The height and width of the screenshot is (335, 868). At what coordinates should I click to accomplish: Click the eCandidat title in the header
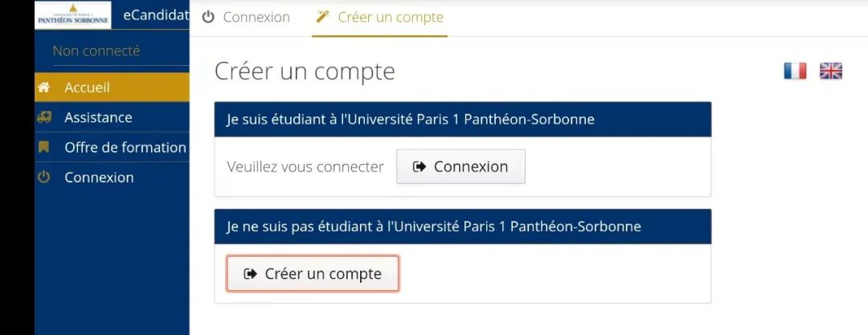[156, 15]
